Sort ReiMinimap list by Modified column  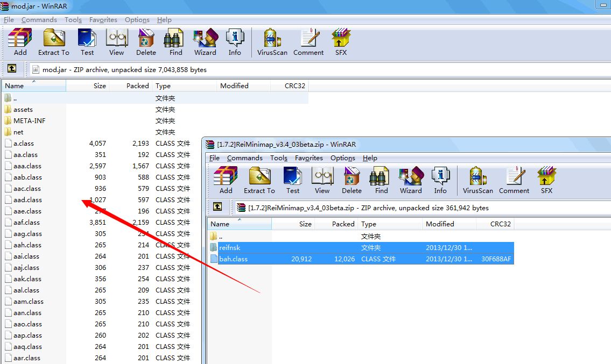tap(450, 224)
